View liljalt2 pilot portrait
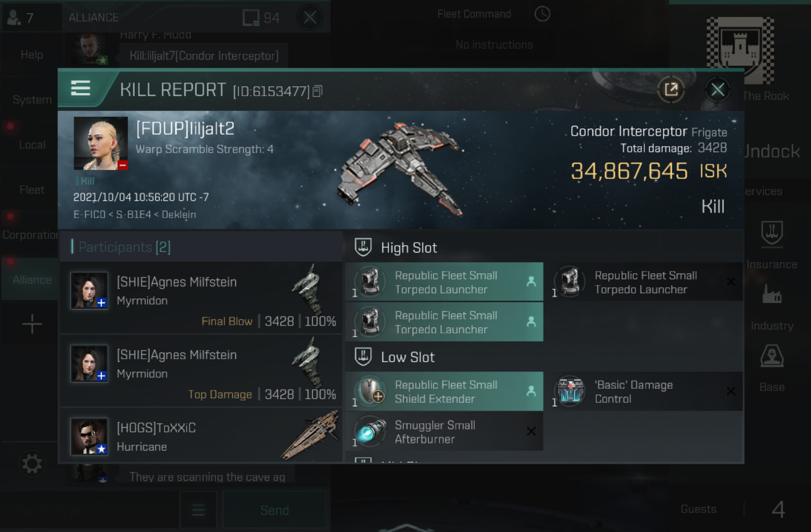 [x=101, y=144]
